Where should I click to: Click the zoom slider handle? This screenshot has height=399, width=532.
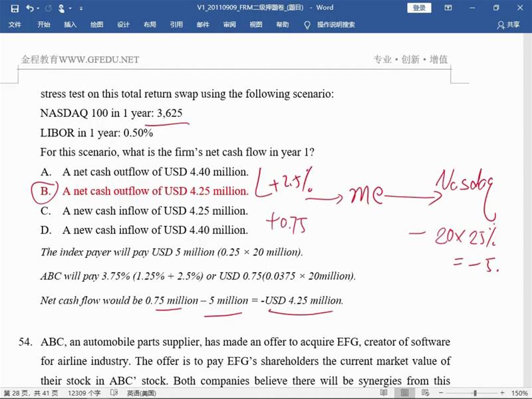point(475,393)
